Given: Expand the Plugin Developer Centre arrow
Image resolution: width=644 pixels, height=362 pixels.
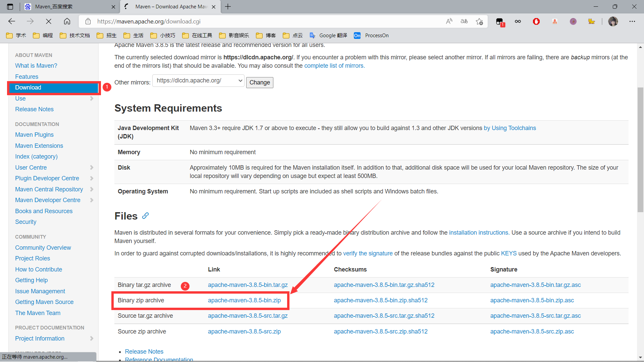Looking at the screenshot, I should (x=92, y=178).
